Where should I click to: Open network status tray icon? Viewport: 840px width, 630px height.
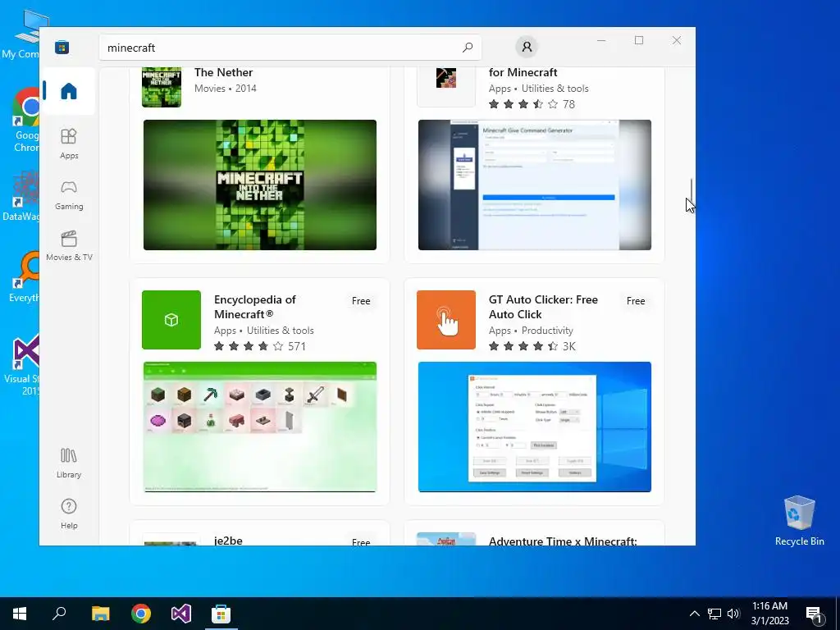(x=714, y=614)
